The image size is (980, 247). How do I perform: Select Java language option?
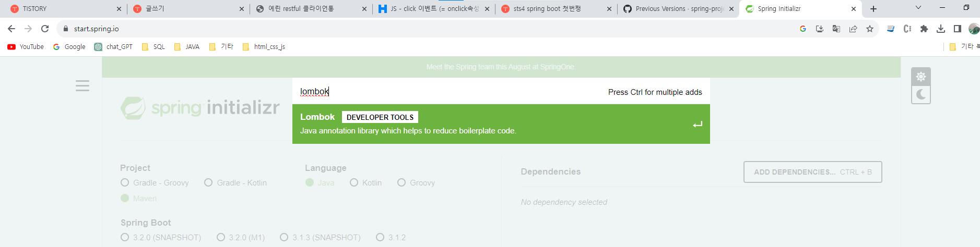pos(320,183)
